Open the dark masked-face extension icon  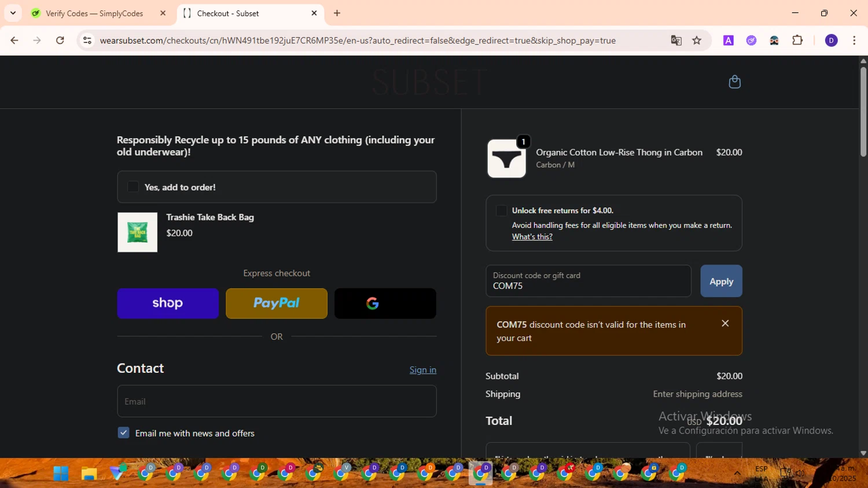[774, 41]
